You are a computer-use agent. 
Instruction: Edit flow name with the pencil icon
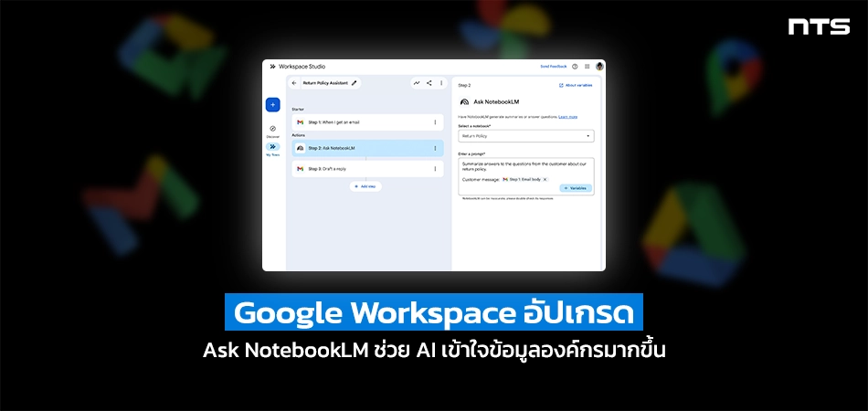[354, 83]
